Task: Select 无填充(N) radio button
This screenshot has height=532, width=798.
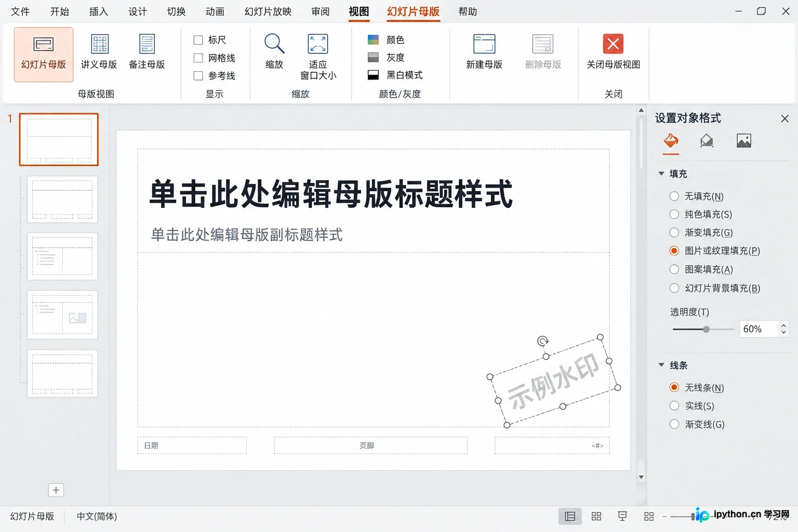Action: (x=674, y=196)
